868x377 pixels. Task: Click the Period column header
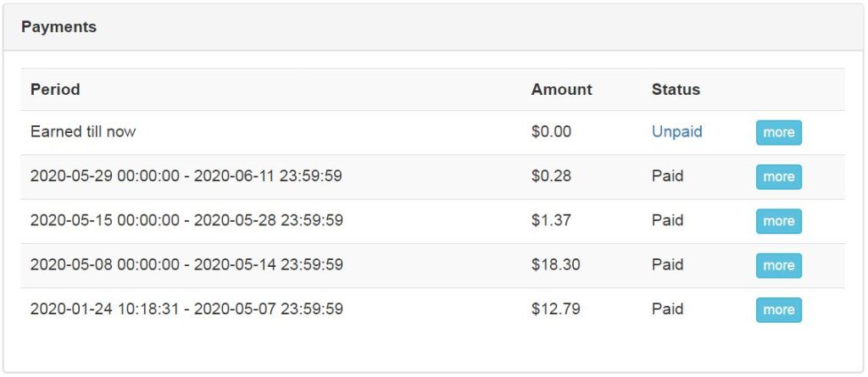pos(55,89)
